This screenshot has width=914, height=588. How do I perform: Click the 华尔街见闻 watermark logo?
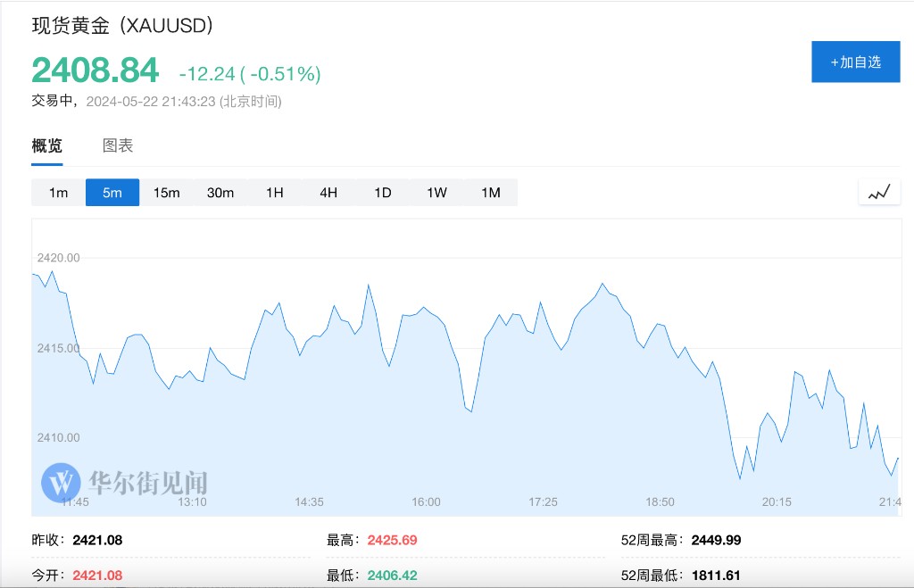pyautogui.click(x=125, y=483)
